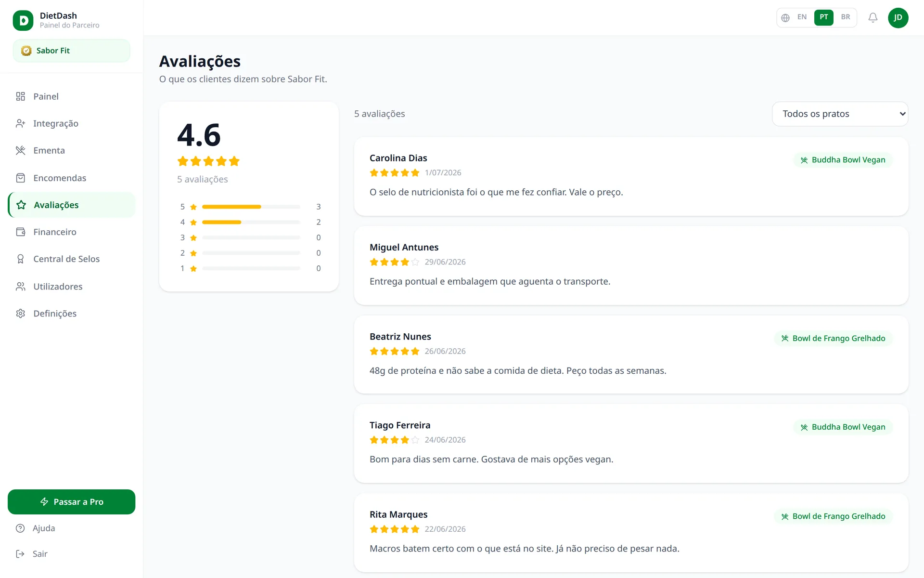924x578 pixels.
Task: Click the Ementa utensils icon
Action: click(x=20, y=150)
